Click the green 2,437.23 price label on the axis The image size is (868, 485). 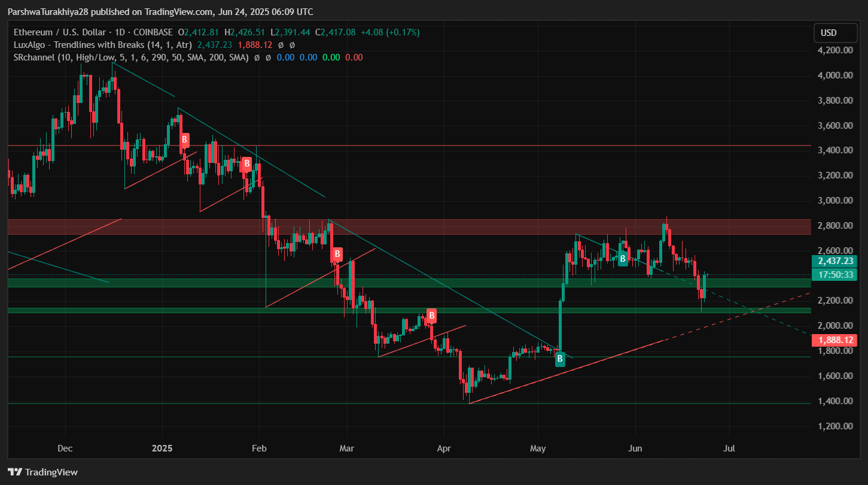[835, 261]
